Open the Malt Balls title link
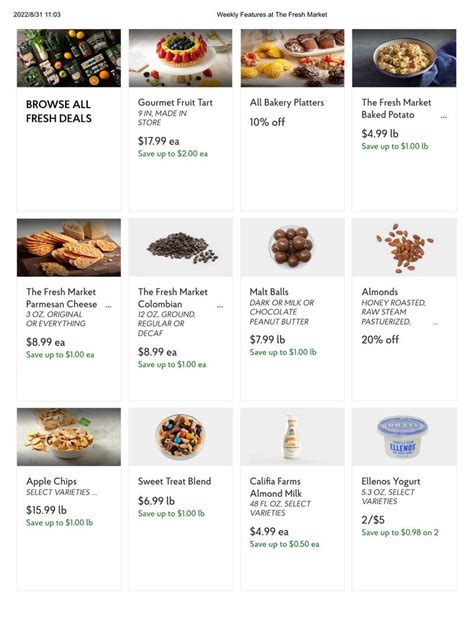Image resolution: width=474 pixels, height=617 pixels. [x=269, y=292]
